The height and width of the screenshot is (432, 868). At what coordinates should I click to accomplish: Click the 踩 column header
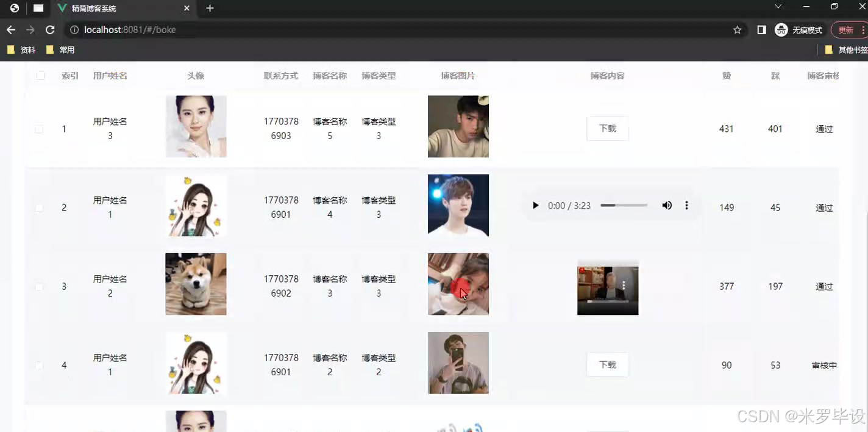(775, 76)
